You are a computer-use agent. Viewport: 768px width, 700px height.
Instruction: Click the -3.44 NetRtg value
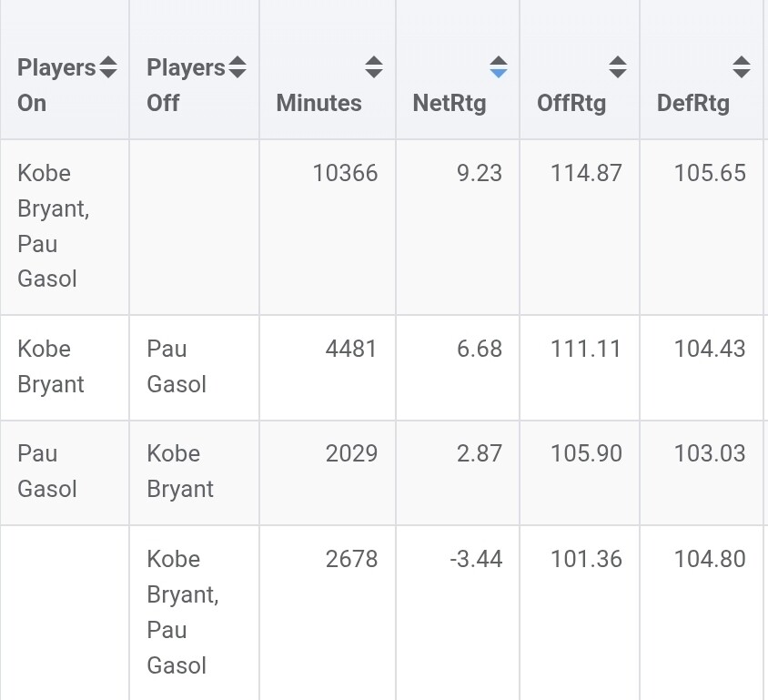pos(476,559)
